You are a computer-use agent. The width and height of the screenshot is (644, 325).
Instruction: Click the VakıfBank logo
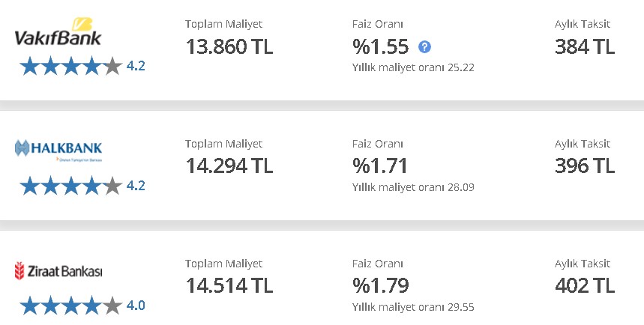tap(58, 31)
